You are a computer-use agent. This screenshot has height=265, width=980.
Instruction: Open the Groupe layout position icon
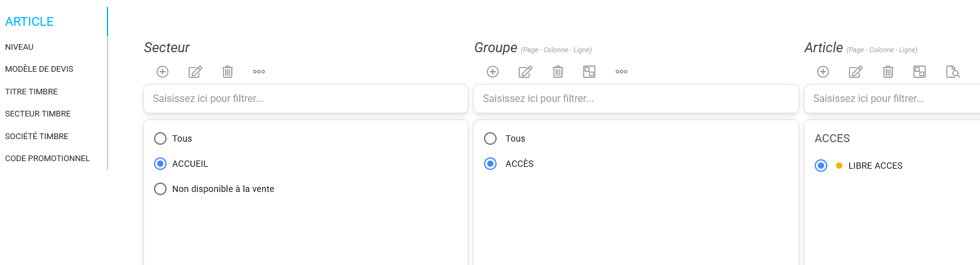point(589,72)
